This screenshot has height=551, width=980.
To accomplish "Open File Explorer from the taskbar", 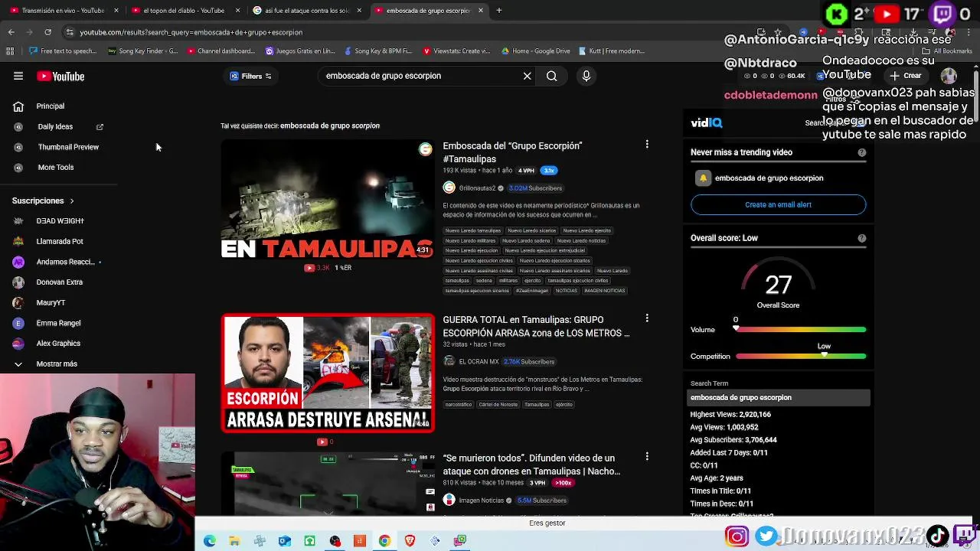I will click(234, 541).
